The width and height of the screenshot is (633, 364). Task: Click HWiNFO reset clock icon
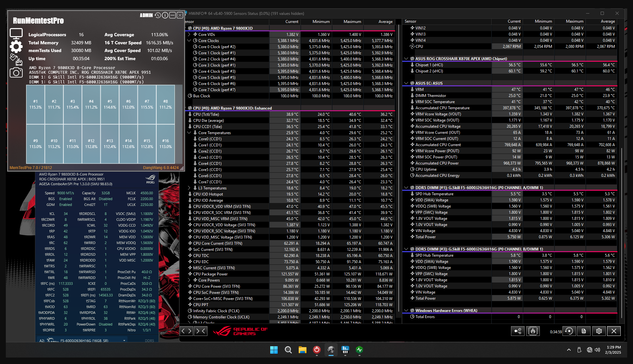tap(569, 331)
